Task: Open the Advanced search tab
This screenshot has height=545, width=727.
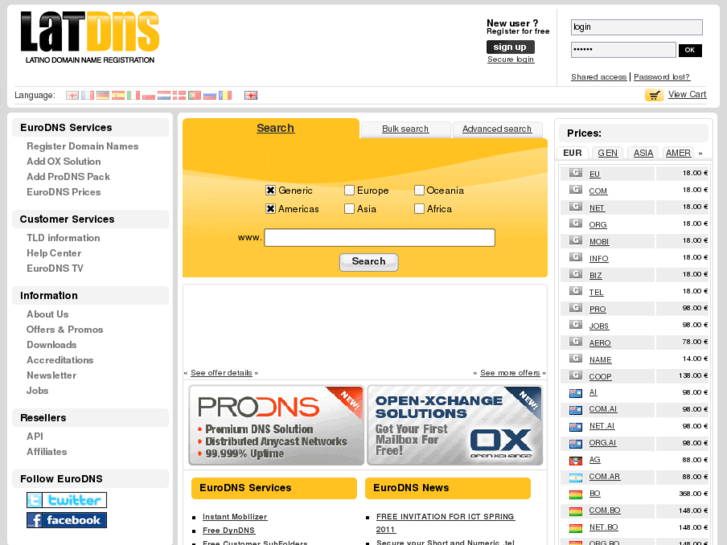Action: click(x=497, y=129)
